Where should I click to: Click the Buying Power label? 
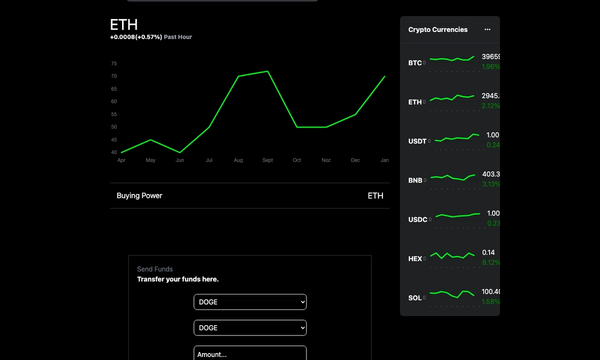pyautogui.click(x=139, y=195)
